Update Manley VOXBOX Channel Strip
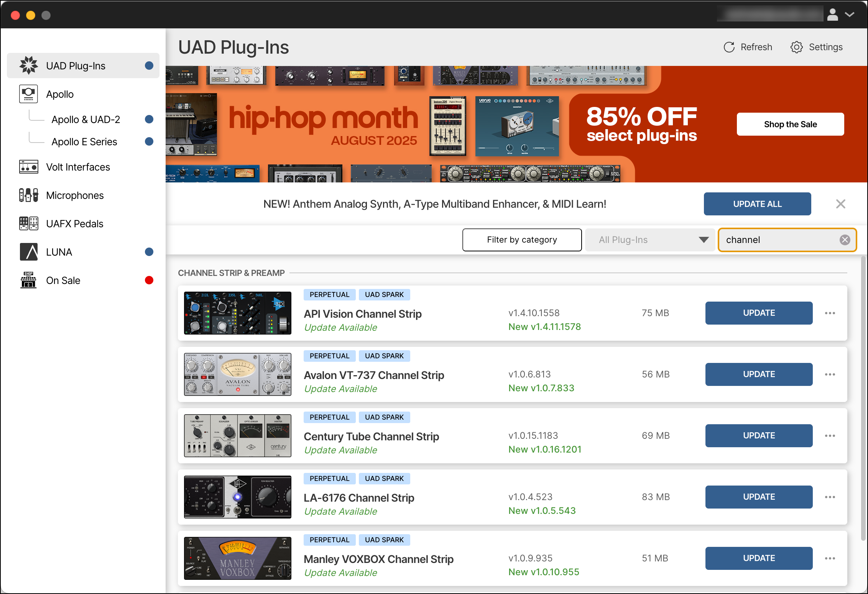Viewport: 868px width, 594px height. pyautogui.click(x=759, y=558)
